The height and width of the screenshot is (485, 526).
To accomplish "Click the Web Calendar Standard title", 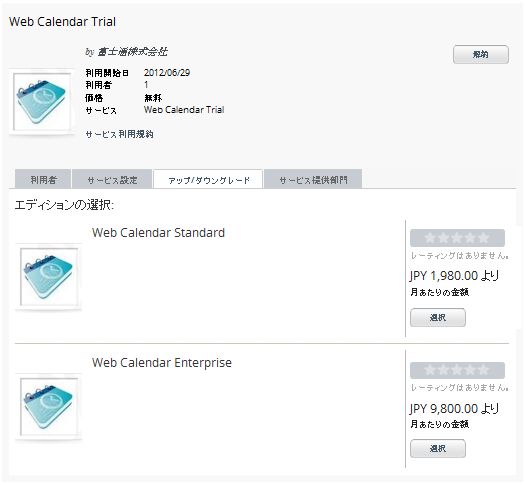I will 158,232.
